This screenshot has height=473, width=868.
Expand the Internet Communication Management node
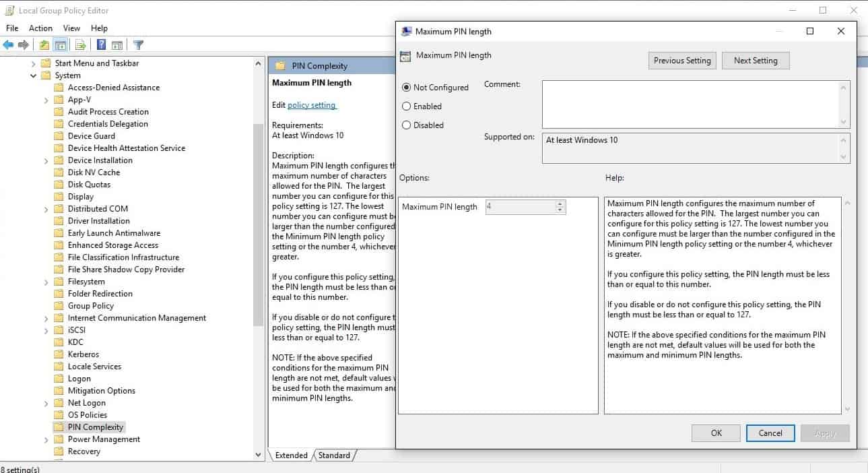(46, 318)
